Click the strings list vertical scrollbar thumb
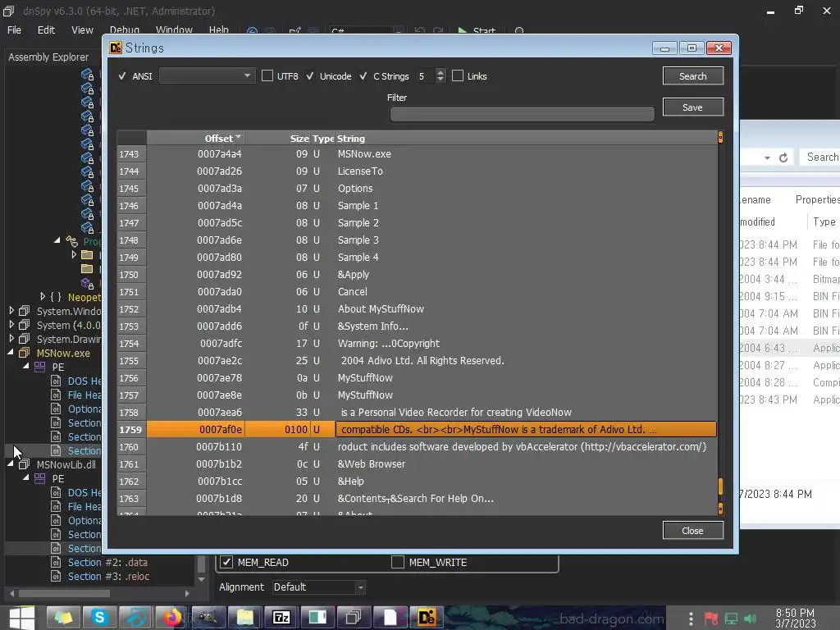 click(720, 486)
